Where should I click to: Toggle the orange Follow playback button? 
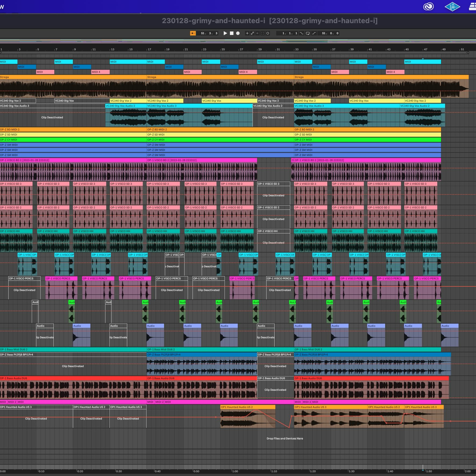193,33
